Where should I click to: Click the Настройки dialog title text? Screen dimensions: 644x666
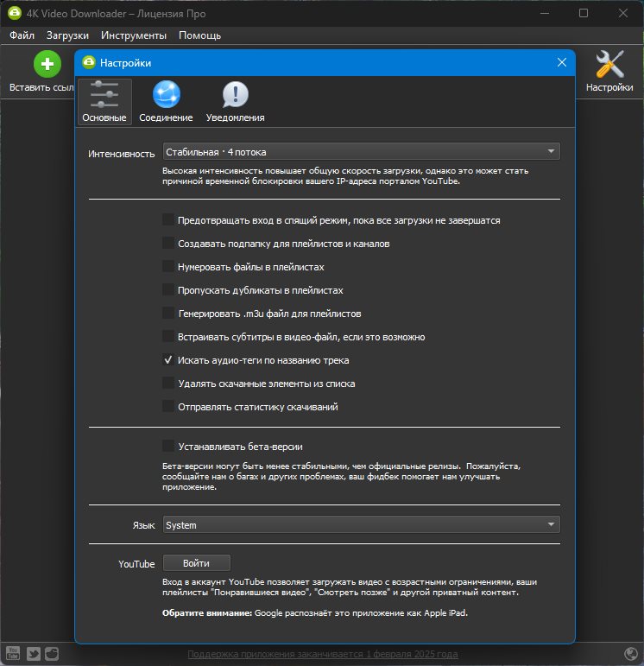tap(126, 63)
